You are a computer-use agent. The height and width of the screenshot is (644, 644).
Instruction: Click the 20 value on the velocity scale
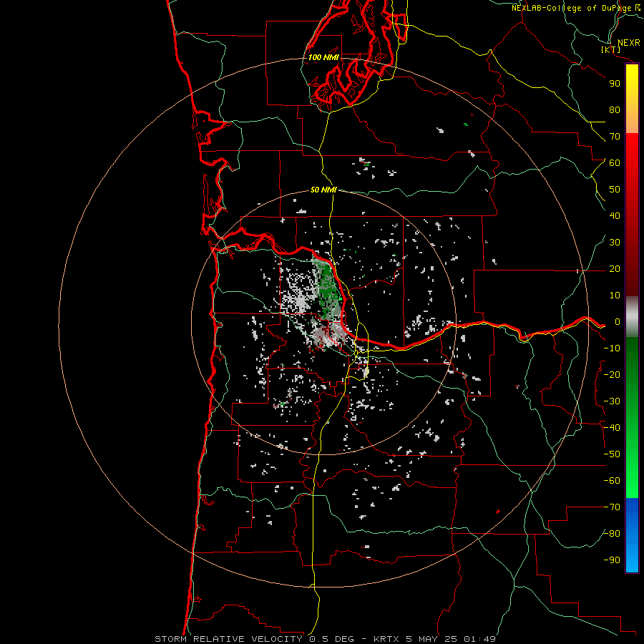pyautogui.click(x=615, y=269)
